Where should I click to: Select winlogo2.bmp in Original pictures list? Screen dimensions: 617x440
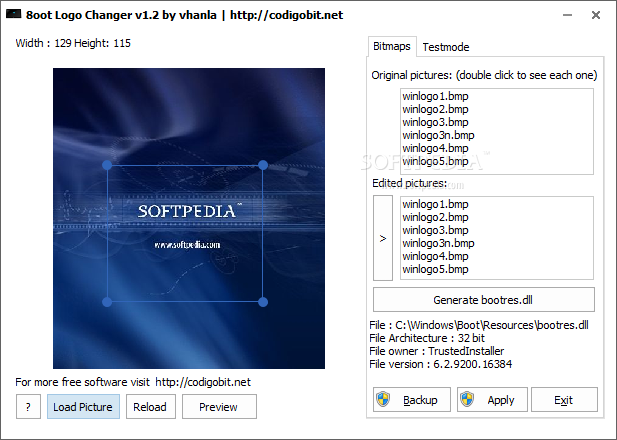pyautogui.click(x=435, y=109)
